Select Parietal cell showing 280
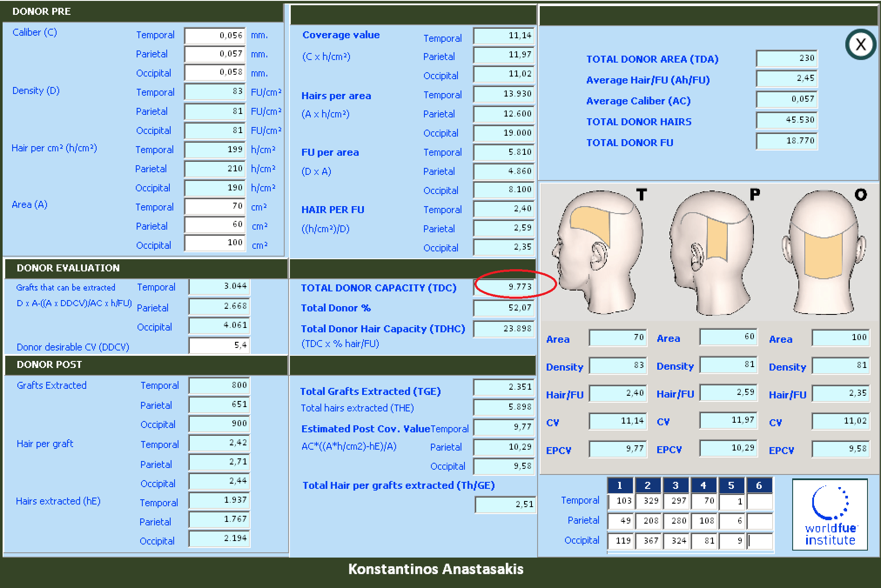881x588 pixels. tap(676, 521)
